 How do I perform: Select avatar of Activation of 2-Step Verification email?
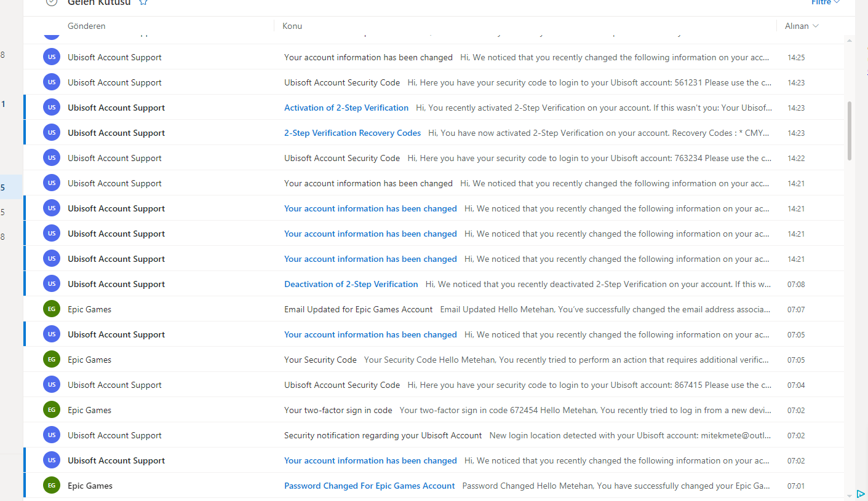[52, 107]
